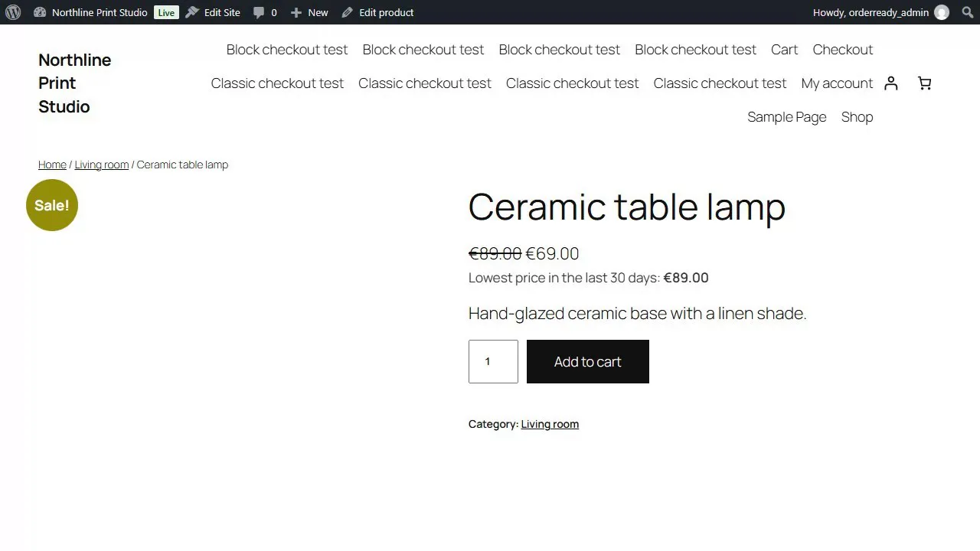Click the Northline Print Studio site title
Image resolution: width=980 pixels, height=551 pixels.
[x=74, y=83]
